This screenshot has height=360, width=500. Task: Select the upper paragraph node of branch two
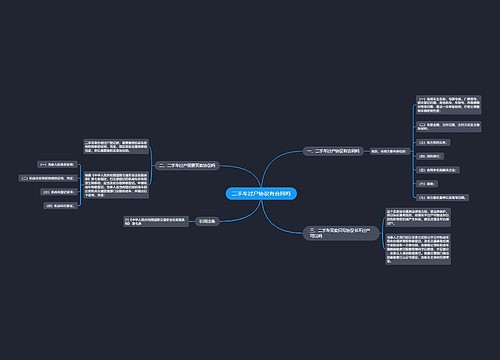click(x=116, y=147)
